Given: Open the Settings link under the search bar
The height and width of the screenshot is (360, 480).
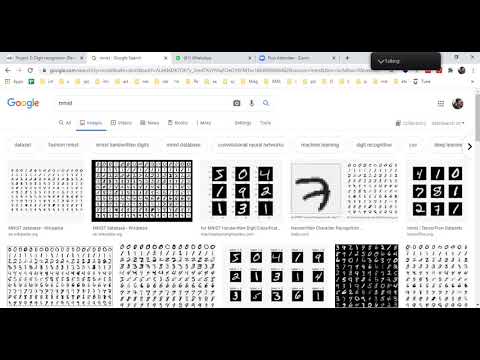Looking at the screenshot, I should point(243,123).
